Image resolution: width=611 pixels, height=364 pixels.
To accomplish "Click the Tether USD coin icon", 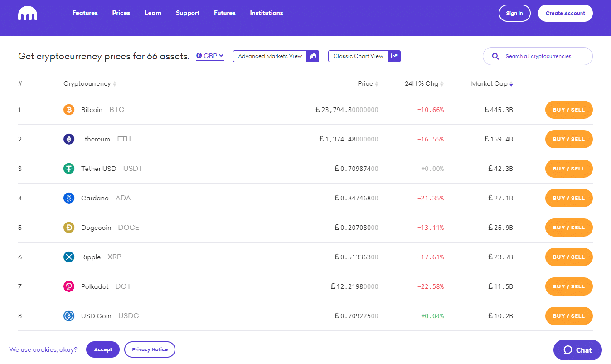I will click(x=69, y=169).
